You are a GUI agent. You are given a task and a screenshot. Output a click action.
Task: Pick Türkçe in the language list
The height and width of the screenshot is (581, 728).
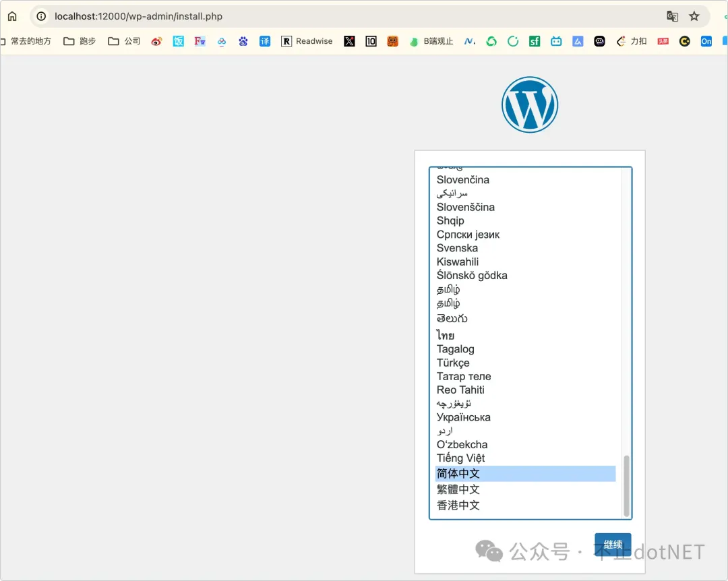tap(453, 363)
